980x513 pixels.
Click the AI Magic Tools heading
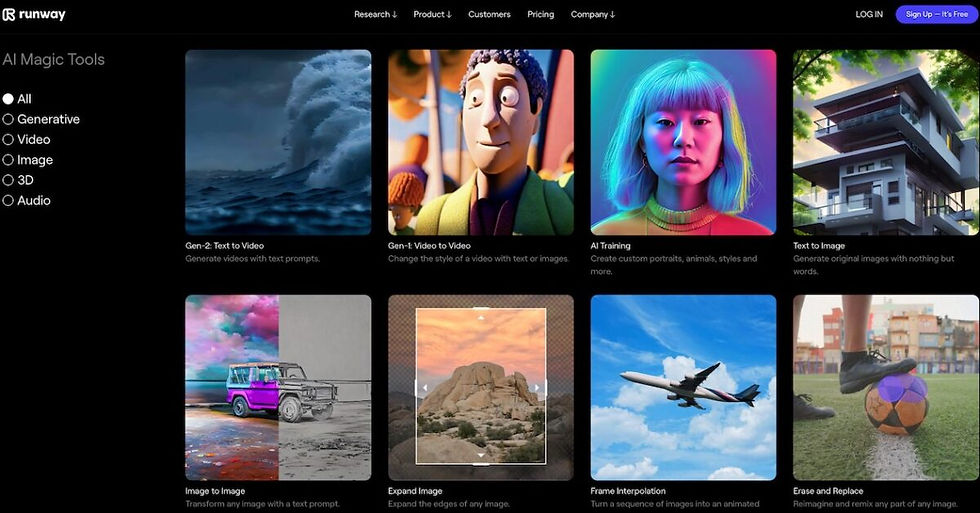pyautogui.click(x=54, y=59)
